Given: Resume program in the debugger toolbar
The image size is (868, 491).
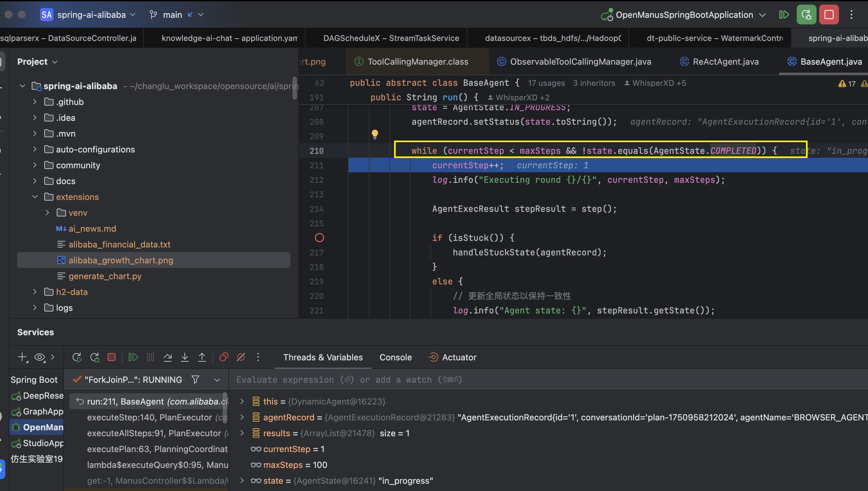Looking at the screenshot, I should click(x=133, y=357).
